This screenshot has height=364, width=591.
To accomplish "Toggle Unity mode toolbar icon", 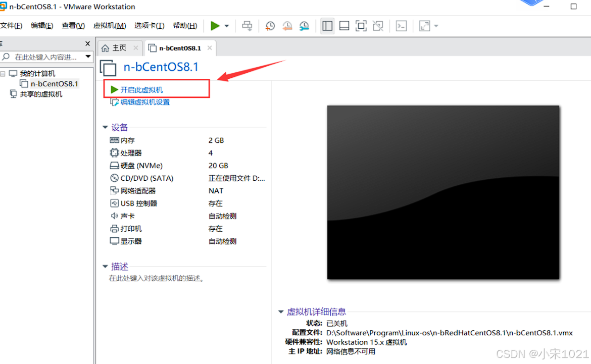I will (x=378, y=26).
